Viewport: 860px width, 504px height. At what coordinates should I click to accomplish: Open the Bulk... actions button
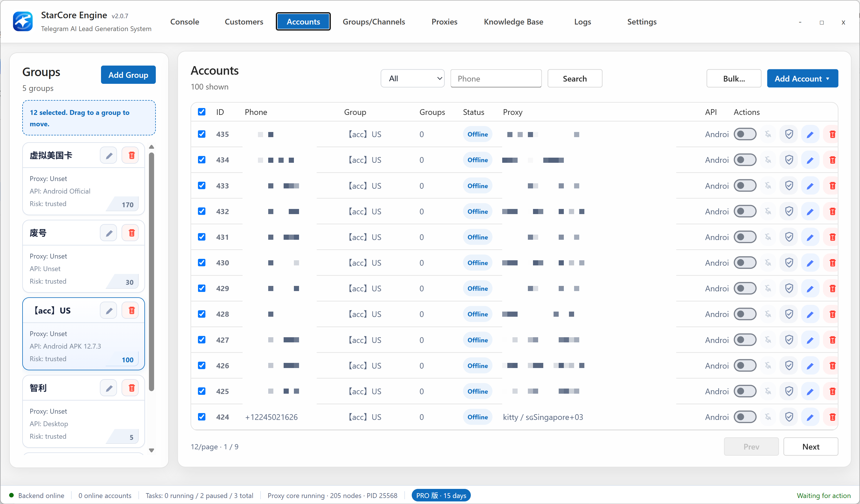(734, 78)
